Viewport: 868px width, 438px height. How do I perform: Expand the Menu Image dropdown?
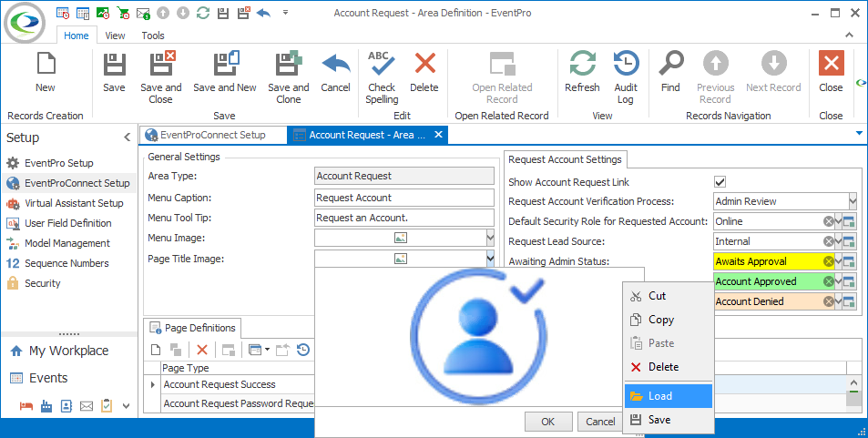(490, 238)
